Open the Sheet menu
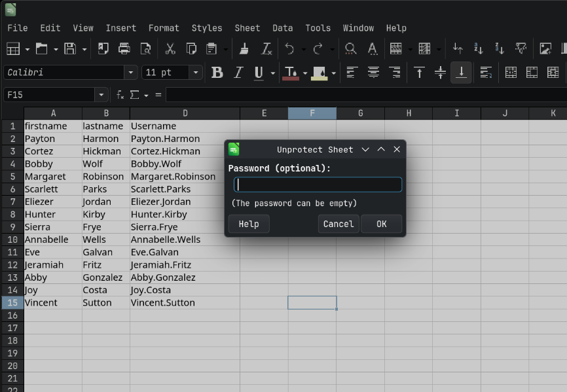Image resolution: width=567 pixels, height=392 pixels. (247, 28)
